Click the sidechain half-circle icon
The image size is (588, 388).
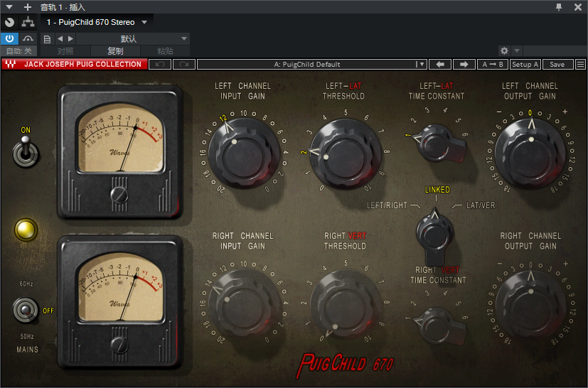[10, 23]
